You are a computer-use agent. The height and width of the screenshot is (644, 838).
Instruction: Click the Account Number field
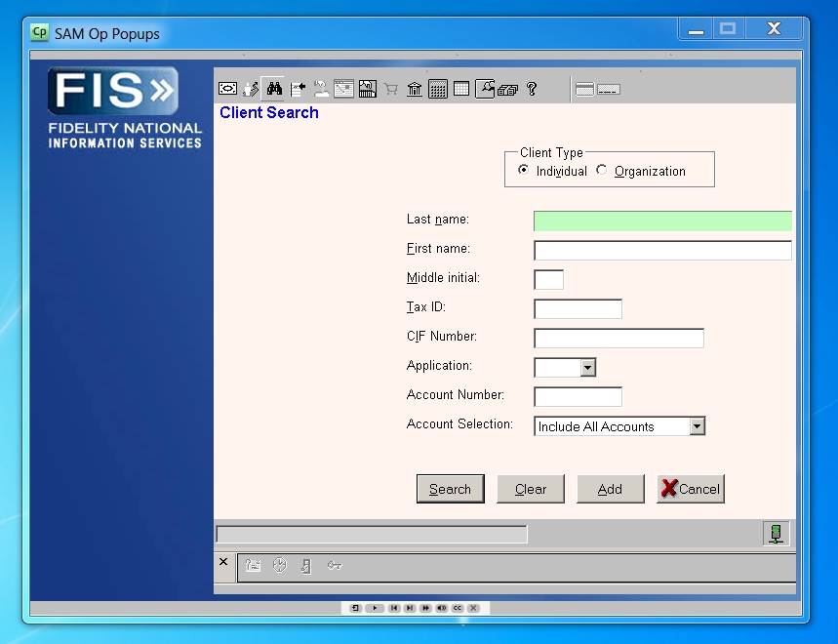click(578, 396)
